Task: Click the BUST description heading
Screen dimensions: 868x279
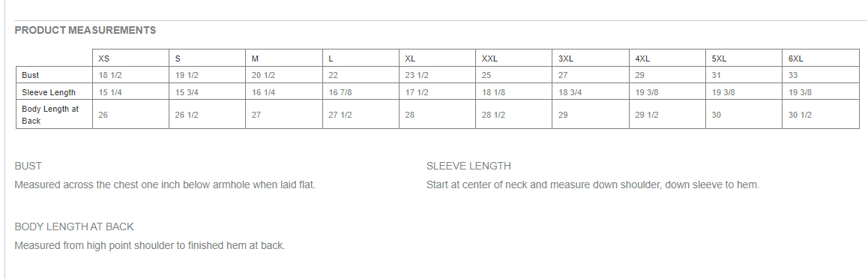Action: click(28, 166)
